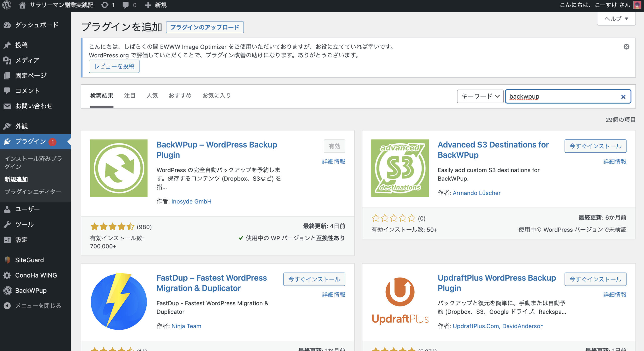Click the WordPress logo in admin bar

[x=7, y=5]
